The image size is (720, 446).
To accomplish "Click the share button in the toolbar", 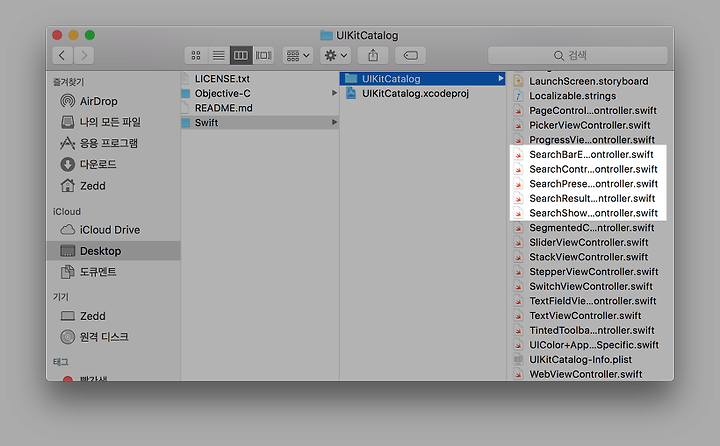I will [373, 56].
